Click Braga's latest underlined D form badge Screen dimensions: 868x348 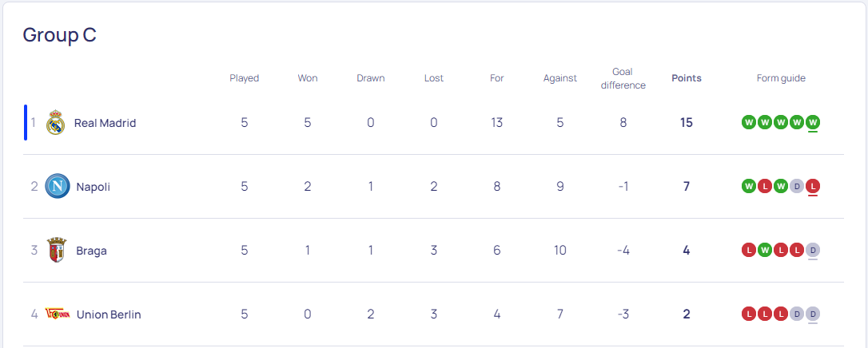[813, 251]
